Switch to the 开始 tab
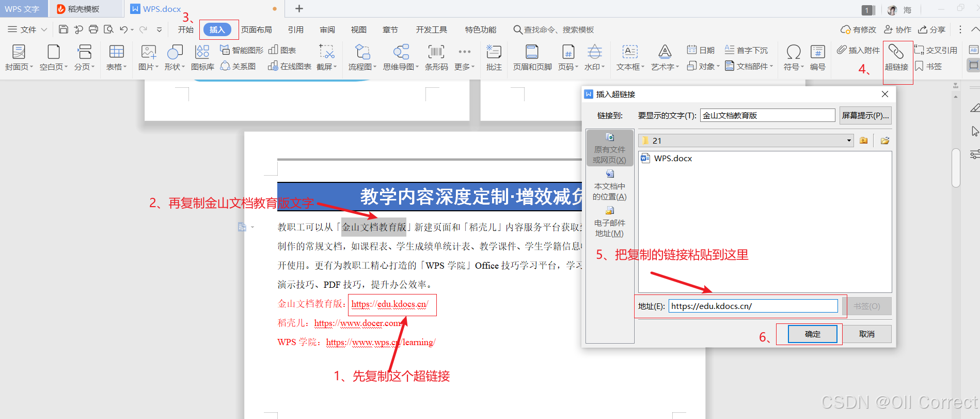 coord(186,29)
